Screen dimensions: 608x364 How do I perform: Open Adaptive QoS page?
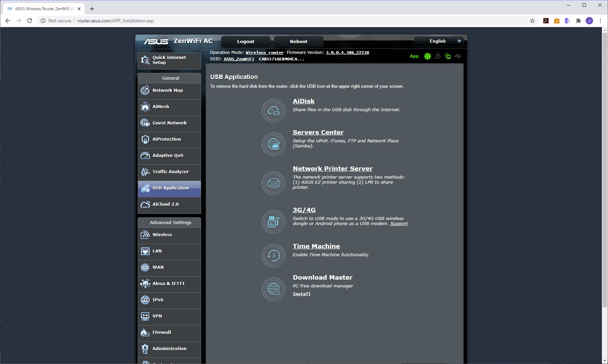(169, 156)
